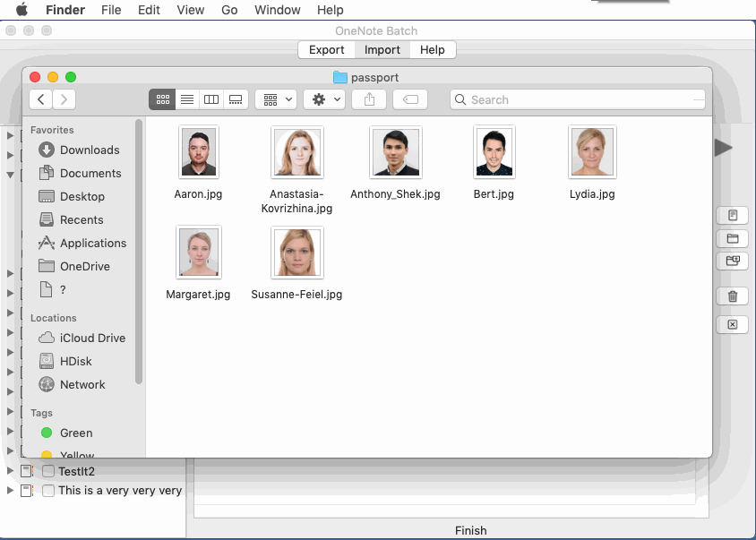Select the Lydia.jpg thumbnail
Screen dimensions: 756x540
coord(592,152)
